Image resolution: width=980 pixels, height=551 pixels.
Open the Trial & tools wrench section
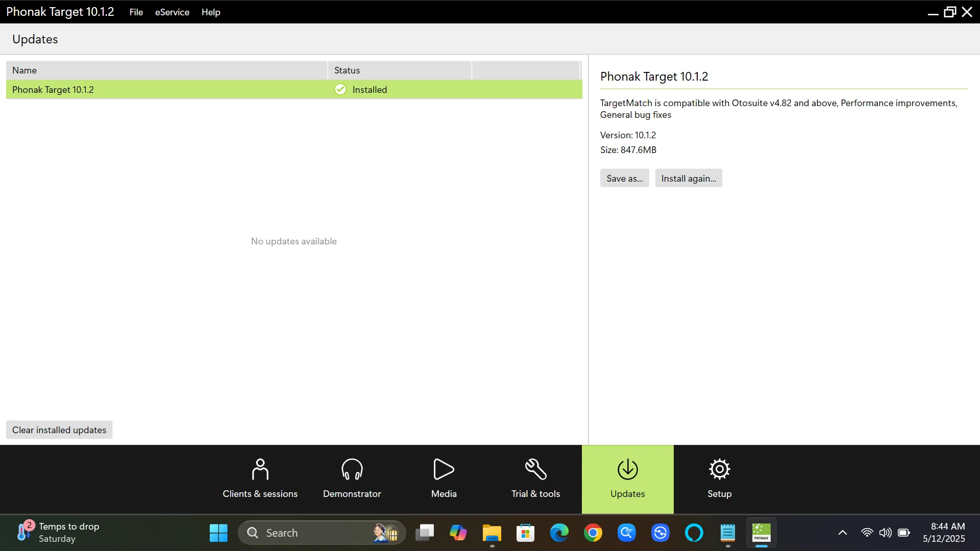point(535,479)
